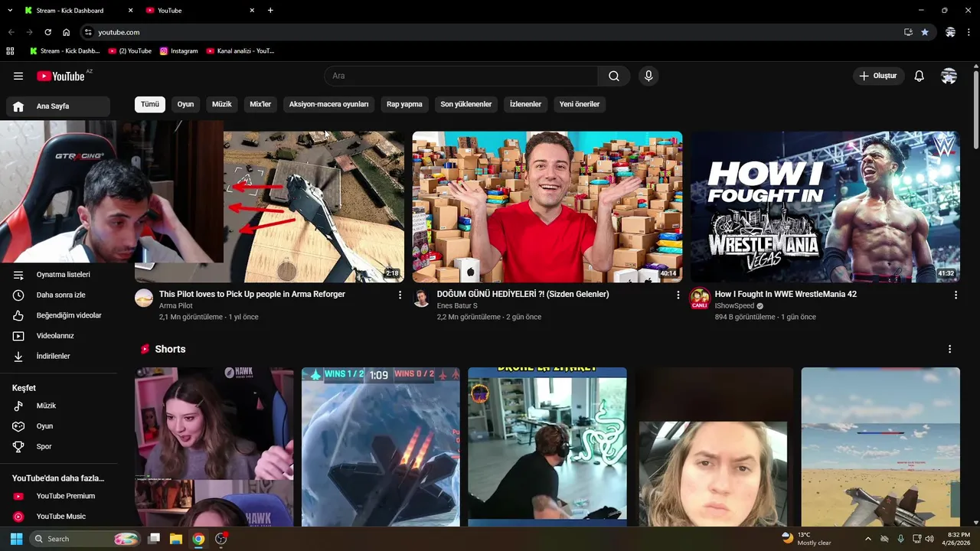Open the Short showing WINS 1 / 2 score
This screenshot has width=980, height=551.
point(381,447)
